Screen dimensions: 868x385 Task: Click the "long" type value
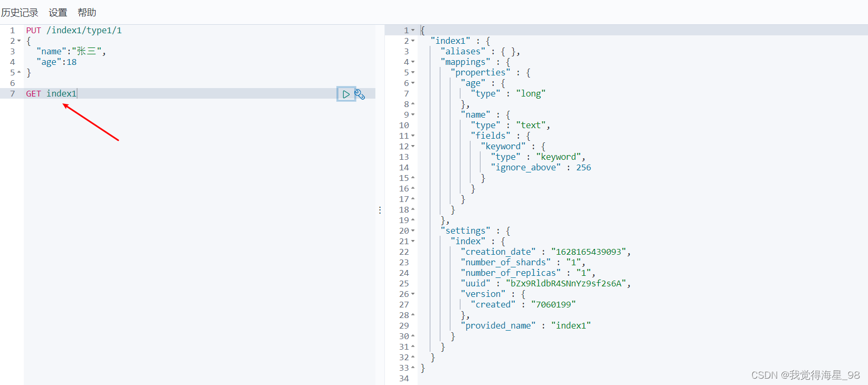tap(531, 93)
